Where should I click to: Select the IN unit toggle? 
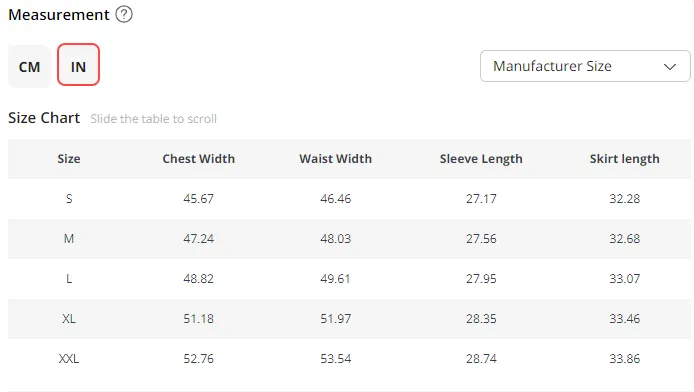tap(78, 65)
